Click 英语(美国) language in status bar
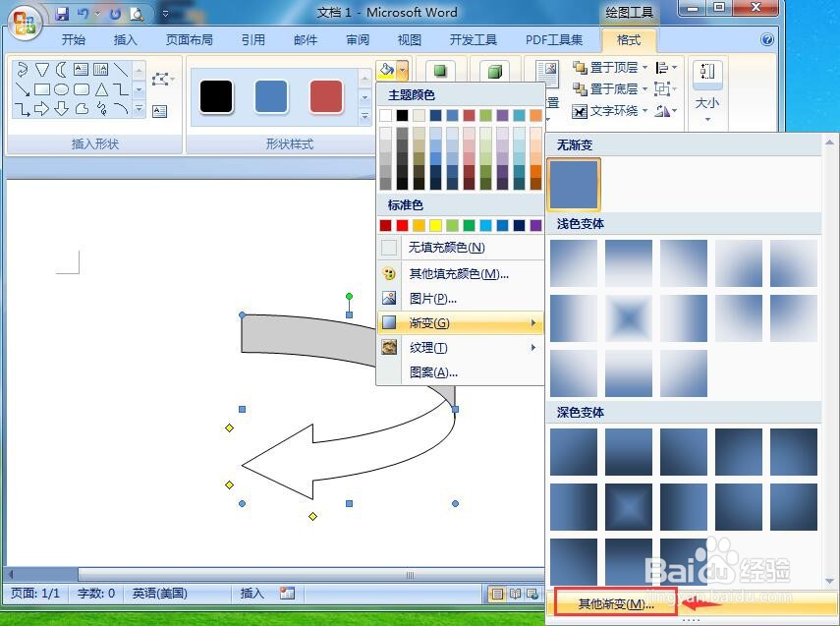 pyautogui.click(x=159, y=594)
